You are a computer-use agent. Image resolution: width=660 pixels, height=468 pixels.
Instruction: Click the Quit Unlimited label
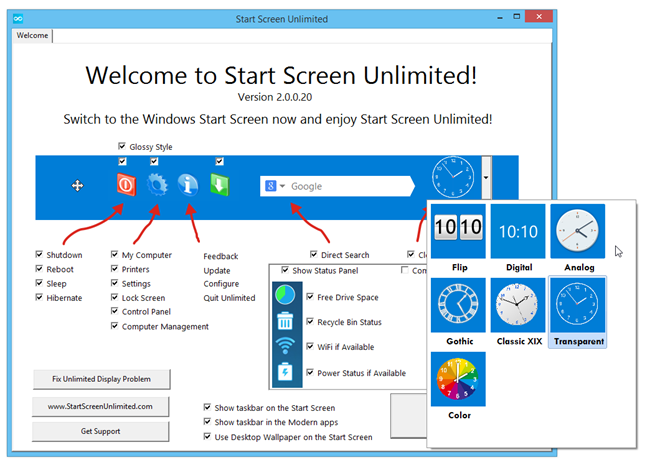[x=229, y=298]
